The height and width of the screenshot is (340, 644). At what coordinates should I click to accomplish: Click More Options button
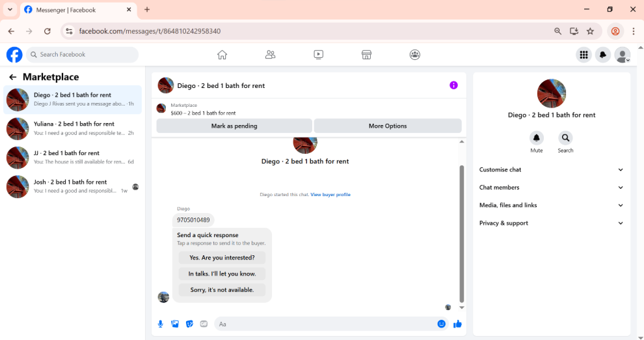[x=388, y=126]
